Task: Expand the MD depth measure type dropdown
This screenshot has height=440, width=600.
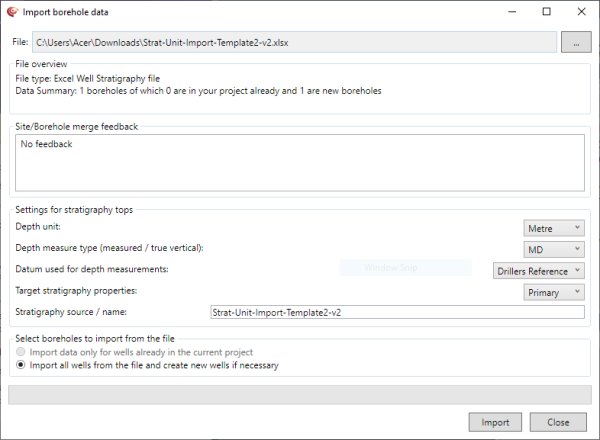Action: tap(554, 250)
